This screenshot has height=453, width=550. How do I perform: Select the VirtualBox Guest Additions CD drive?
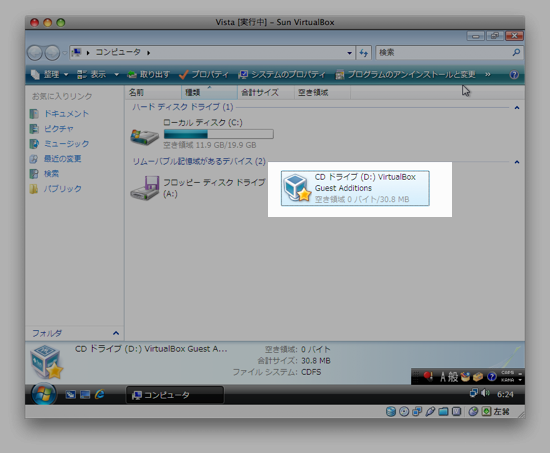355,188
